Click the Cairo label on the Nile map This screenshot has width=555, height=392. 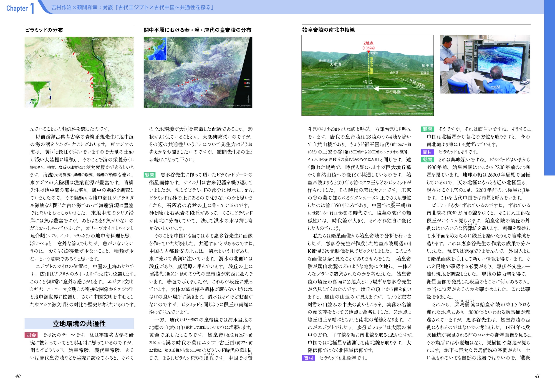(x=95, y=39)
